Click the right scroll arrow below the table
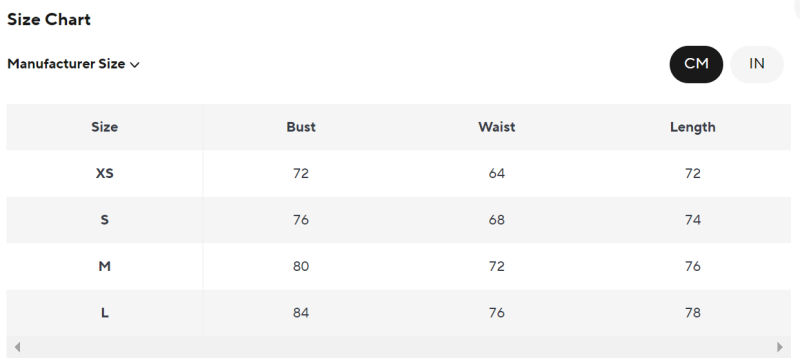Image resolution: width=800 pixels, height=360 pixels. (x=780, y=347)
